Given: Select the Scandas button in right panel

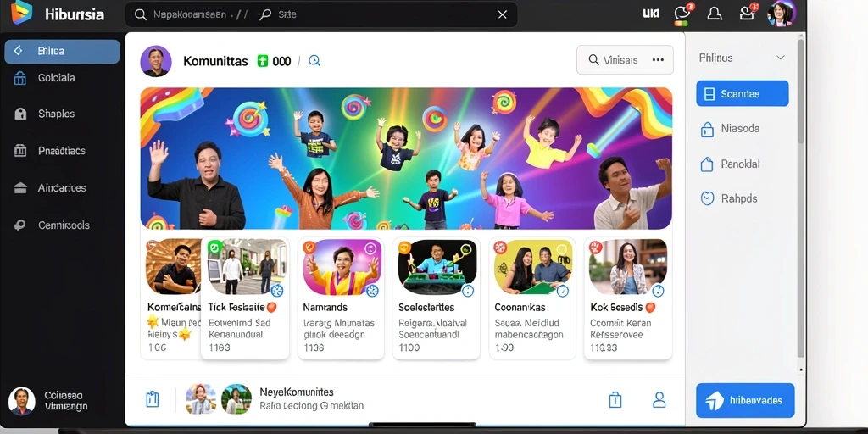Looking at the screenshot, I should 743,93.
